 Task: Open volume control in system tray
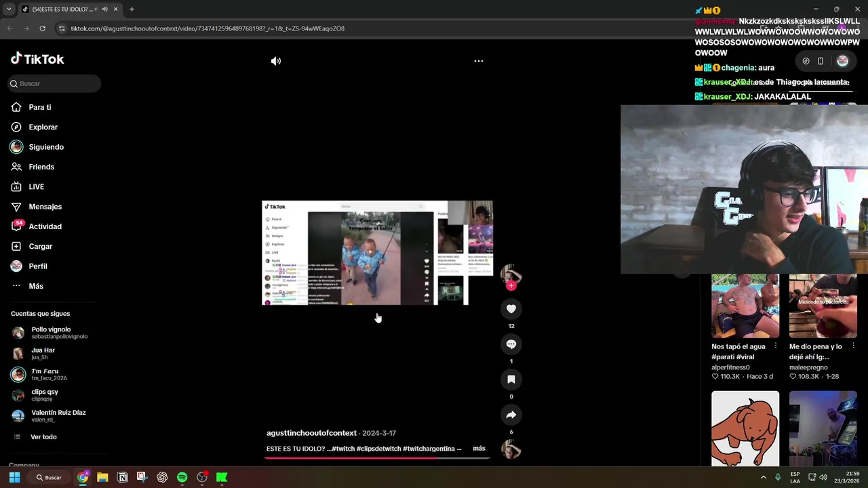(823, 477)
